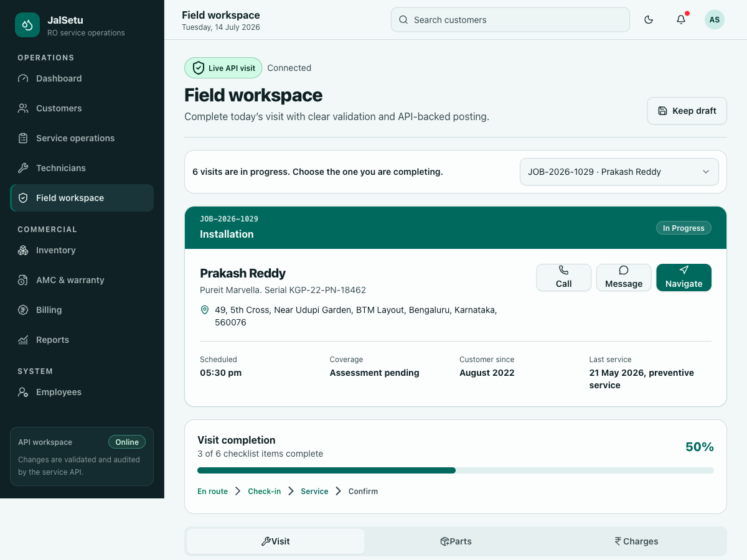Select the Service step
The image size is (747, 560).
[x=314, y=492]
